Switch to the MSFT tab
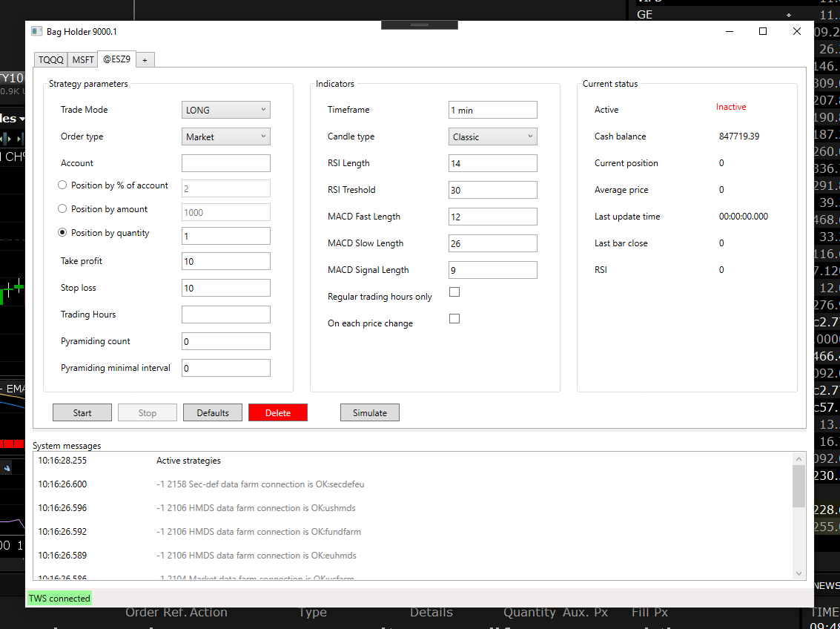The image size is (840, 629). click(x=83, y=59)
